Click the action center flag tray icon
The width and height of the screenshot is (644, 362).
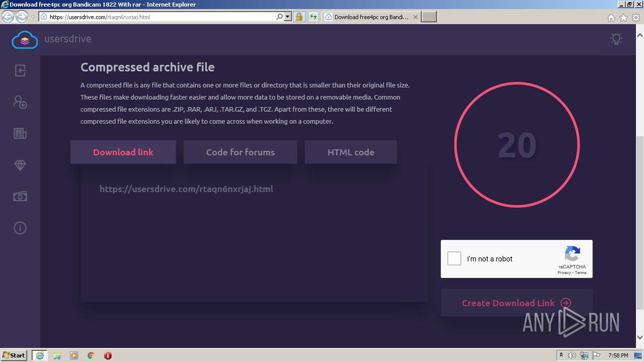(x=596, y=355)
